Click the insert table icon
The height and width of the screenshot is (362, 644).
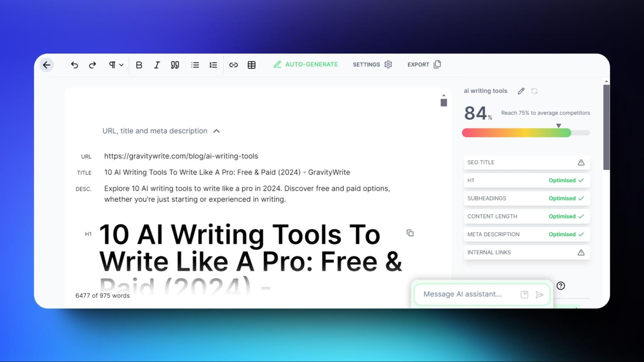pos(252,65)
